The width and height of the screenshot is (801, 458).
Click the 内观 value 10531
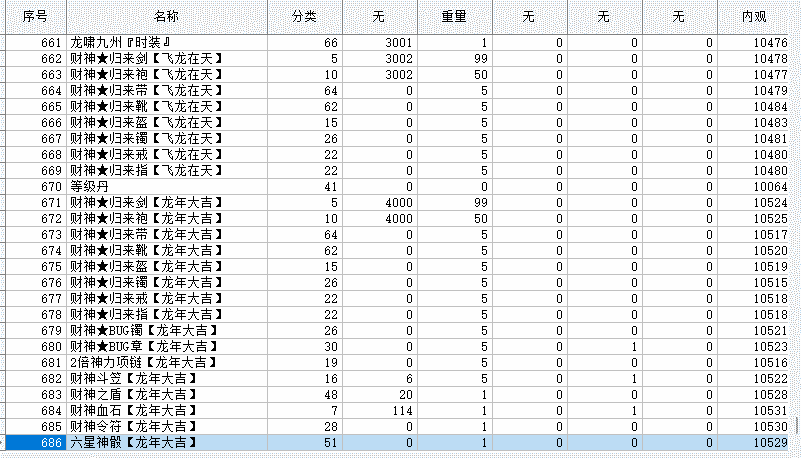[755, 411]
